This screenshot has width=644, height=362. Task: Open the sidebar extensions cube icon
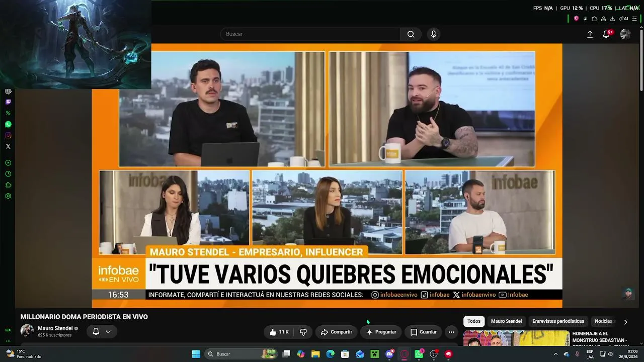pos(8,185)
